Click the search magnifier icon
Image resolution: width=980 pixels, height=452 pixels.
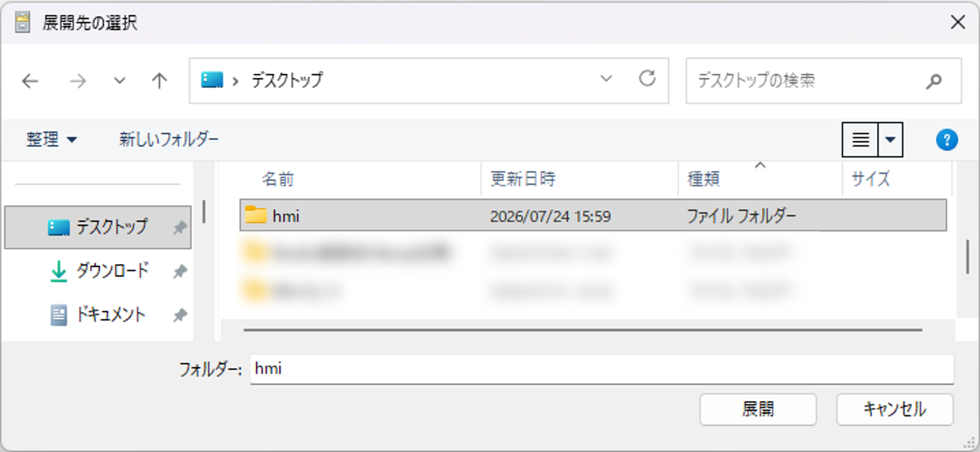click(934, 81)
